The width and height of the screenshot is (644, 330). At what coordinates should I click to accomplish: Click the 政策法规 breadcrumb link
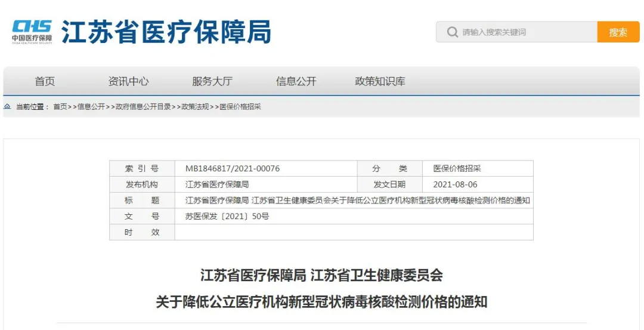point(196,107)
